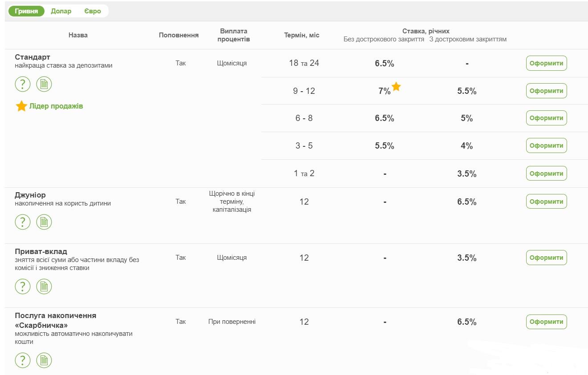The width and height of the screenshot is (588, 375).
Task: Click the Лідер продажів label
Action: coord(56,106)
